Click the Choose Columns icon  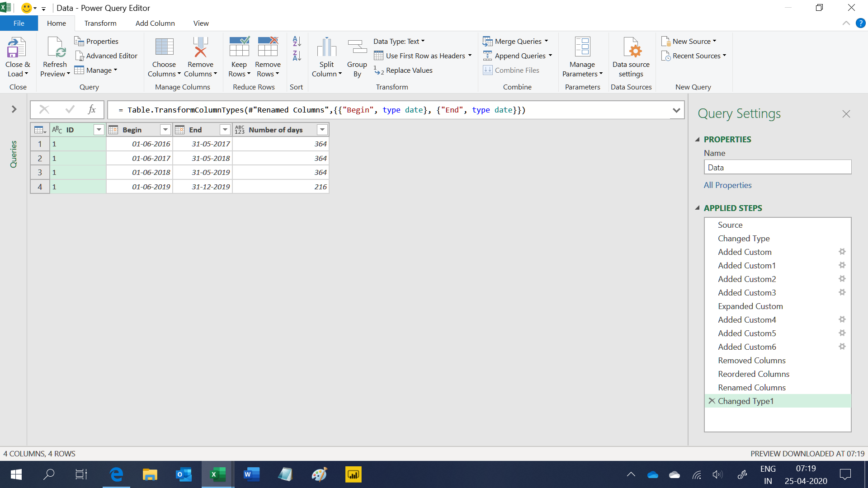point(164,47)
